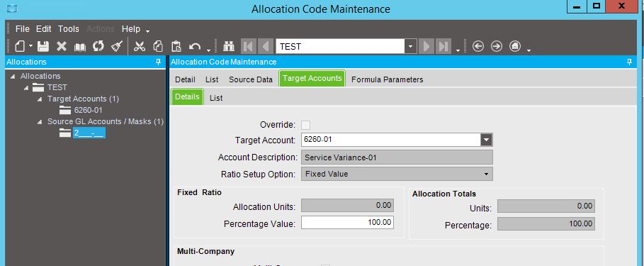Collapse the TEST tree node

coord(26,87)
